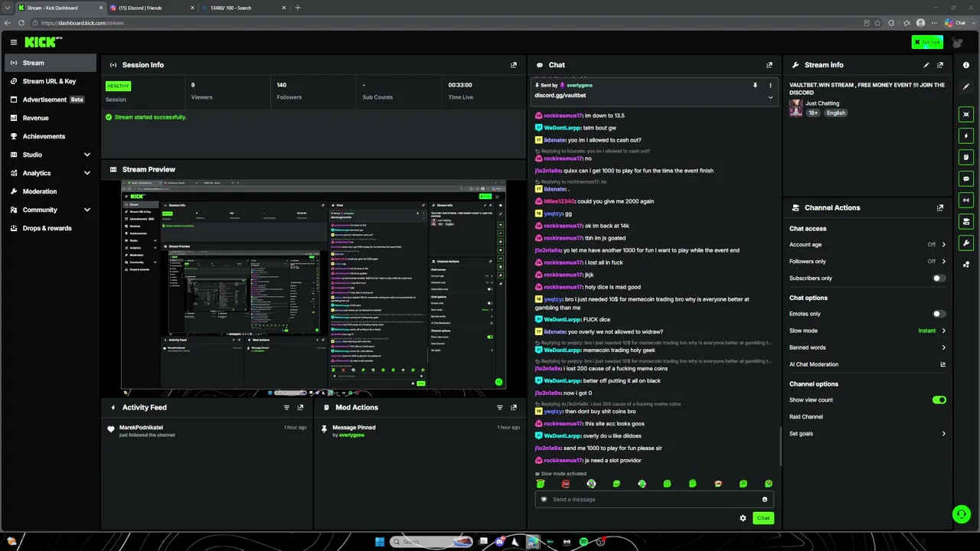980x551 pixels.
Task: Pop out the Stream info panel
Action: click(940, 65)
